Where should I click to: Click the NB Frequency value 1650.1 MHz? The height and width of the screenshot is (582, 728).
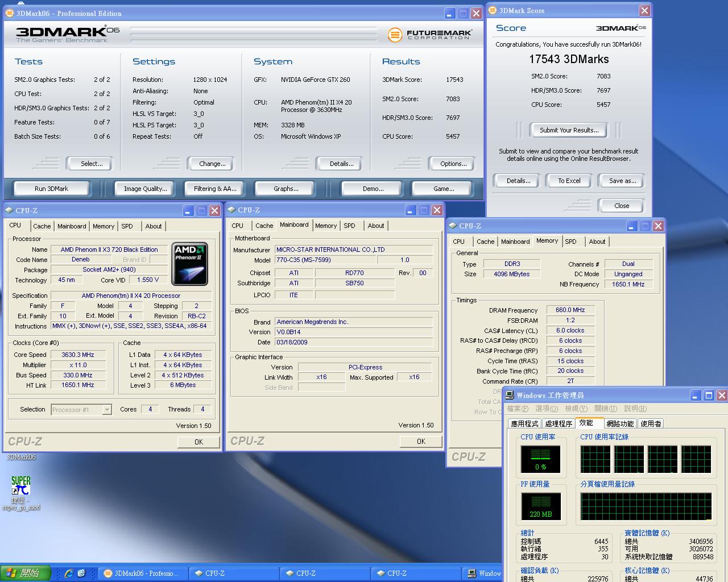click(628, 284)
